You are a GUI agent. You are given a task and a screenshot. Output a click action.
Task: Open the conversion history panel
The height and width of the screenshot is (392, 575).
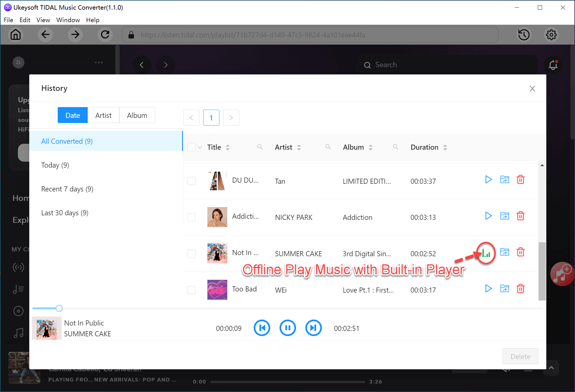(524, 35)
